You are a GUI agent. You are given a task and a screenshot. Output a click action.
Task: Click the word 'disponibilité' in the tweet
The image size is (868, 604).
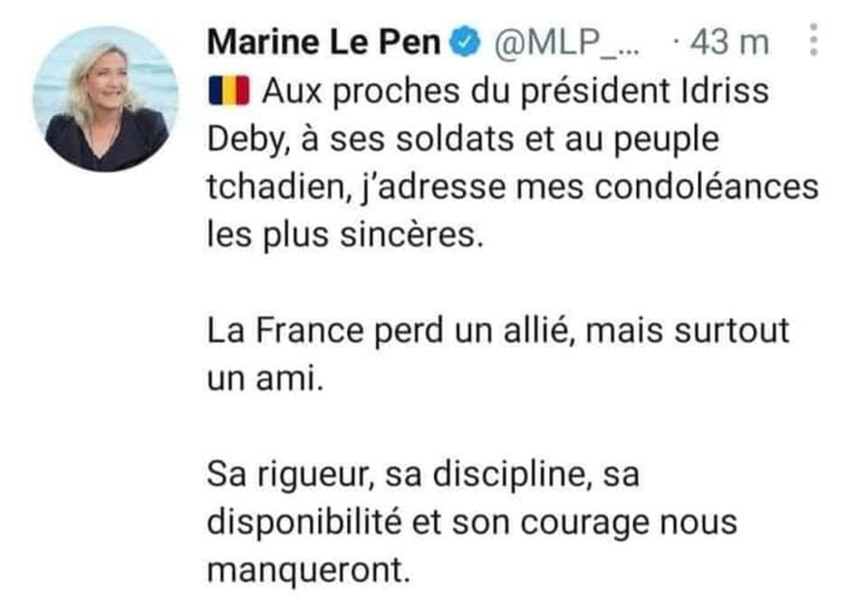[304, 523]
